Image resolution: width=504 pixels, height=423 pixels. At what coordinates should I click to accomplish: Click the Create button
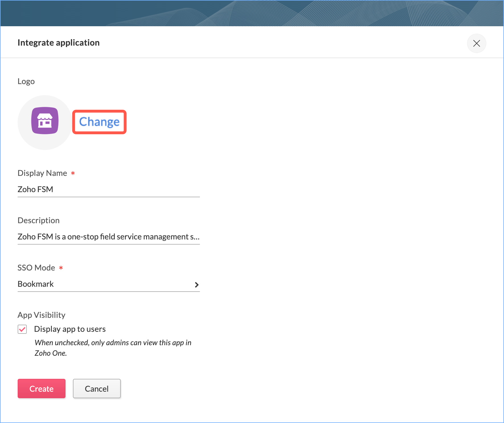click(x=42, y=389)
